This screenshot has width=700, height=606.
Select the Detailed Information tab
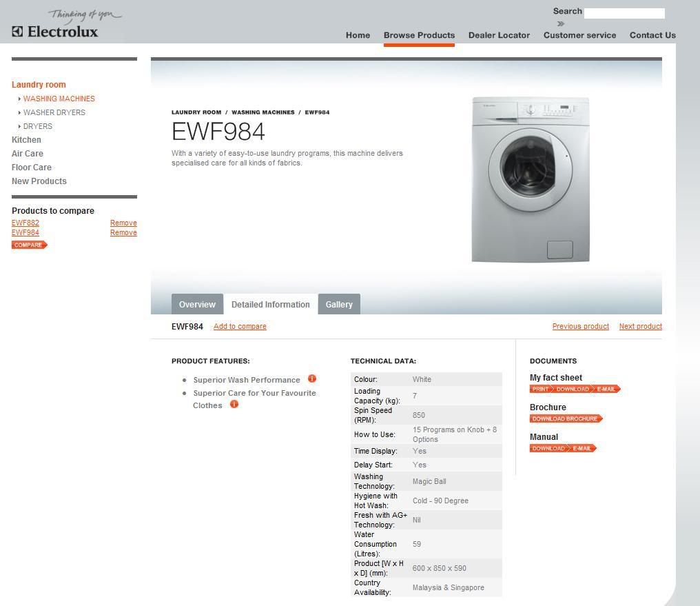point(271,304)
